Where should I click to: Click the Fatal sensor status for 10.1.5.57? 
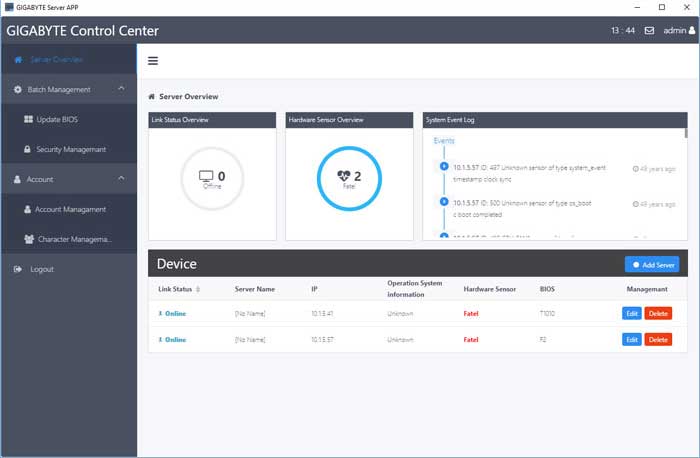(x=471, y=340)
